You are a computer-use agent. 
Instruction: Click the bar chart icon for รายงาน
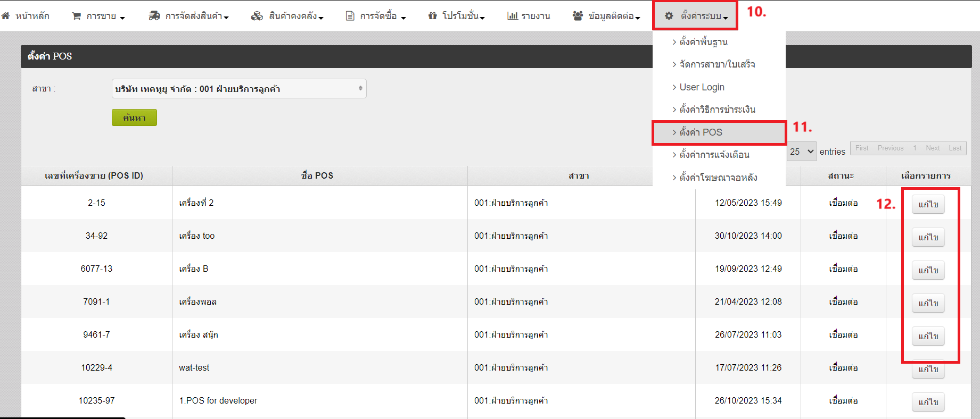(513, 16)
